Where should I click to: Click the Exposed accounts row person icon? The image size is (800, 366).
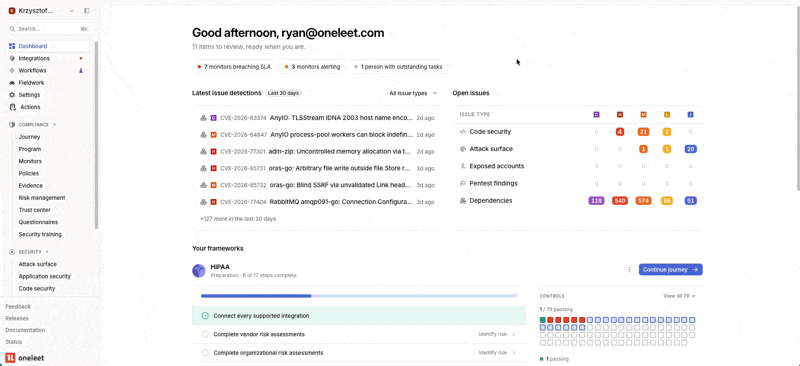click(x=463, y=166)
